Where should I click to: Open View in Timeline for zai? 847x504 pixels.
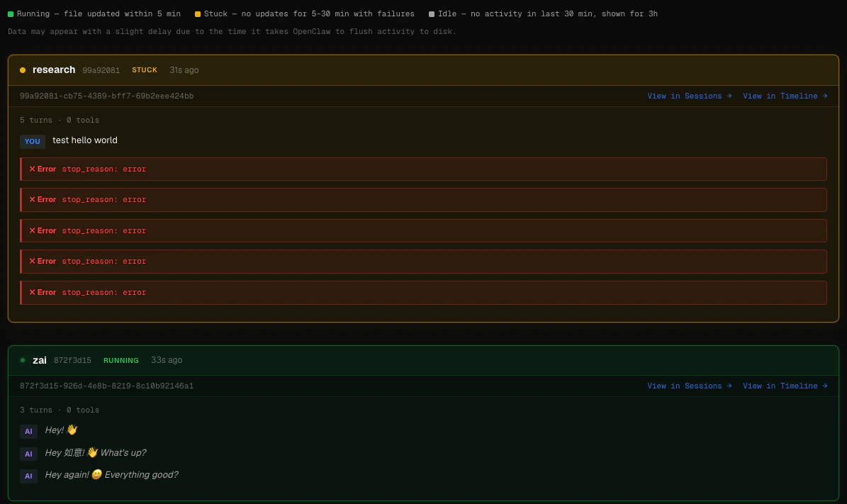780,386
